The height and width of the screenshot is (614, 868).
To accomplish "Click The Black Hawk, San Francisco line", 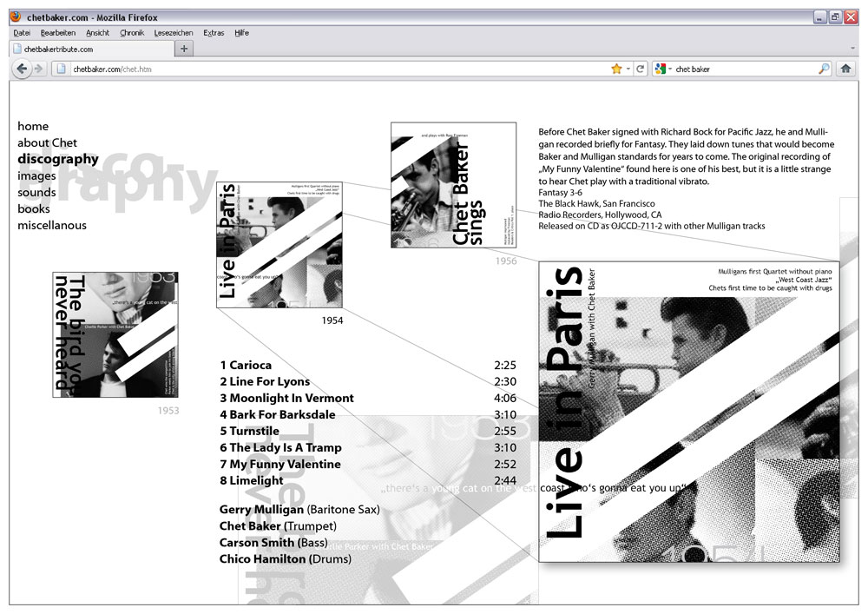I will coord(597,204).
